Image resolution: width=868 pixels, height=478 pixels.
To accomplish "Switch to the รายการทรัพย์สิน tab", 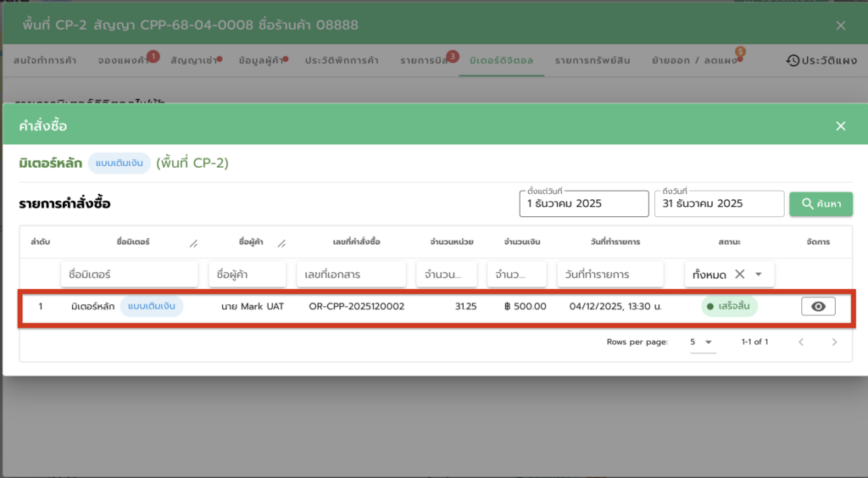I will click(594, 61).
